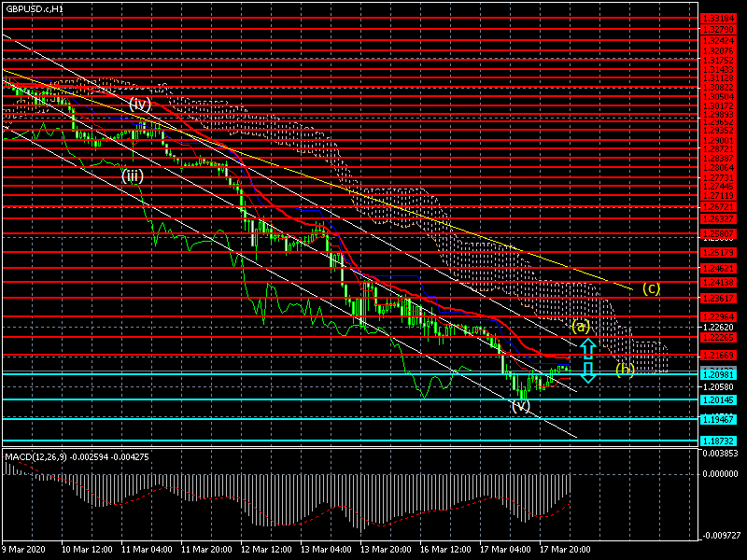Image resolution: width=747 pixels, height=560 pixels.
Task: Click the 1.32790 price level label
Action: click(x=718, y=30)
